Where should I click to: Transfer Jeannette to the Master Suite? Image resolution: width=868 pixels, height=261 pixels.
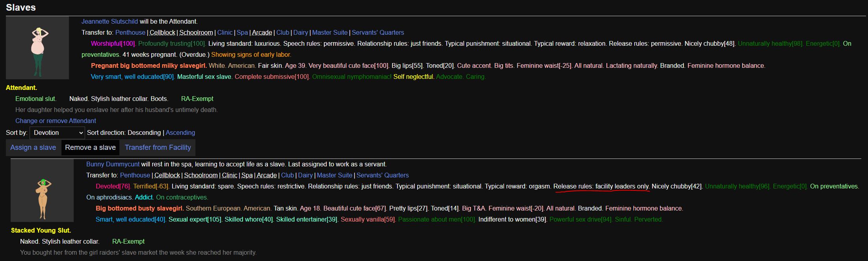(330, 33)
